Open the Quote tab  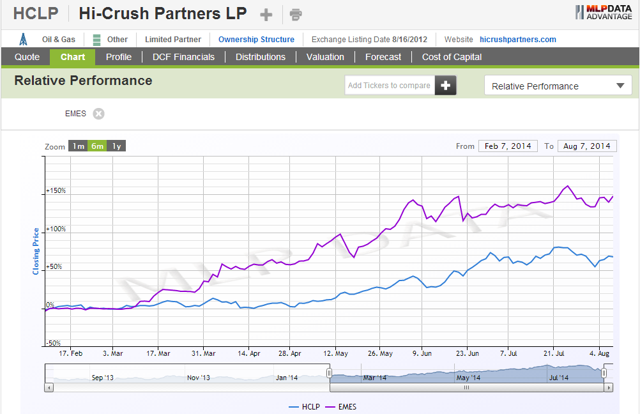pyautogui.click(x=27, y=57)
